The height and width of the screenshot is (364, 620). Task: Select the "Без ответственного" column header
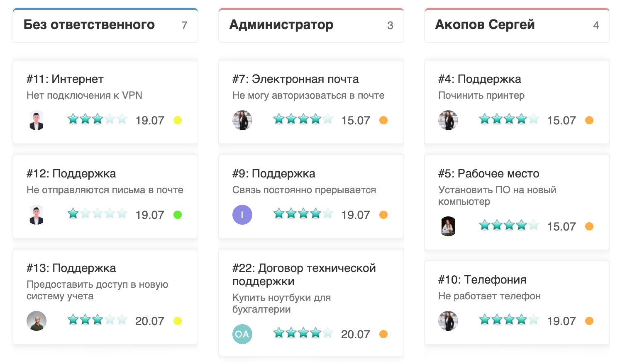click(89, 25)
